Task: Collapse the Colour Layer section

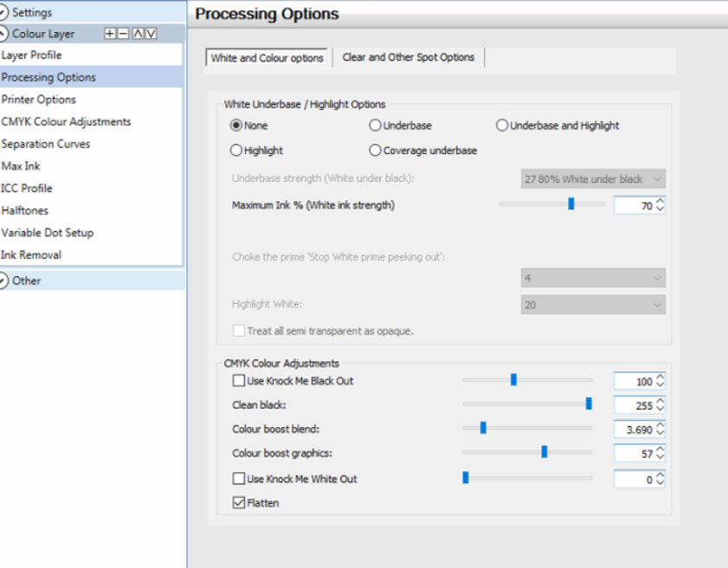Action: click(x=3, y=34)
